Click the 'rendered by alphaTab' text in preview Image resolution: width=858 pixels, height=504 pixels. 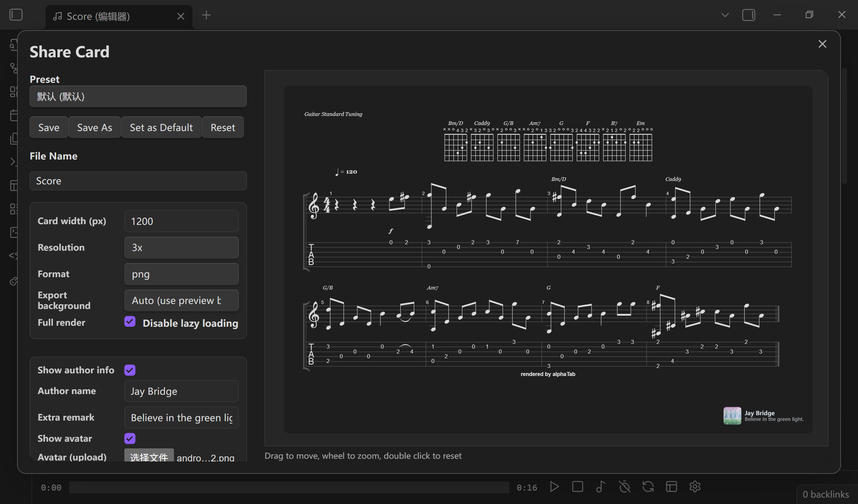point(548,374)
